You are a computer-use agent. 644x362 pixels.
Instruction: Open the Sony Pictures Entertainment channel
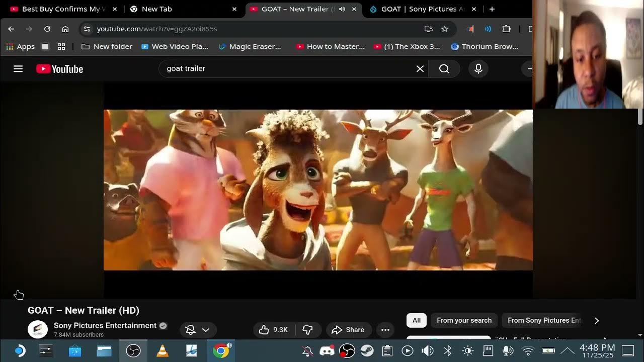click(x=105, y=325)
